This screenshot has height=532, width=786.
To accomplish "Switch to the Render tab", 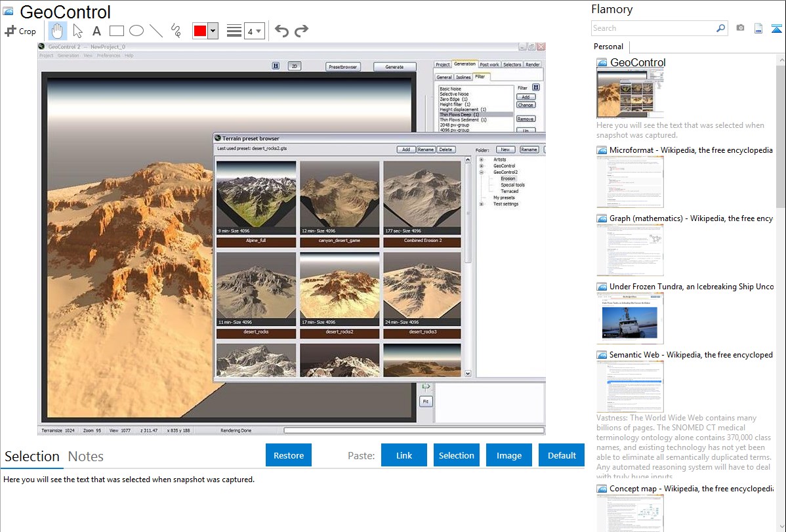I will [x=532, y=65].
